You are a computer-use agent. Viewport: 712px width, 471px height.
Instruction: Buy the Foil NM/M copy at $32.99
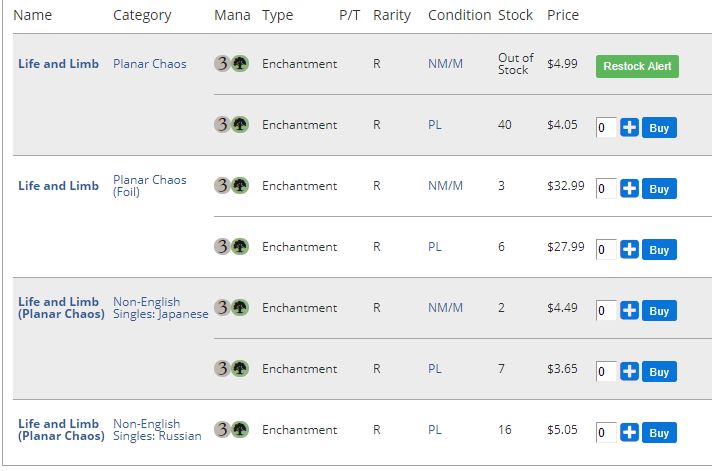click(x=659, y=188)
